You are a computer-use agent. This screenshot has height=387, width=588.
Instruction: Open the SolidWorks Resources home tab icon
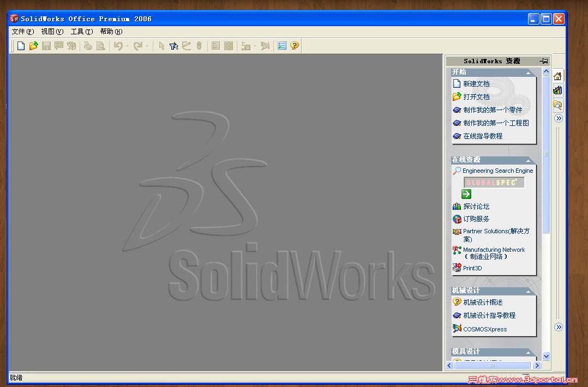pos(557,76)
